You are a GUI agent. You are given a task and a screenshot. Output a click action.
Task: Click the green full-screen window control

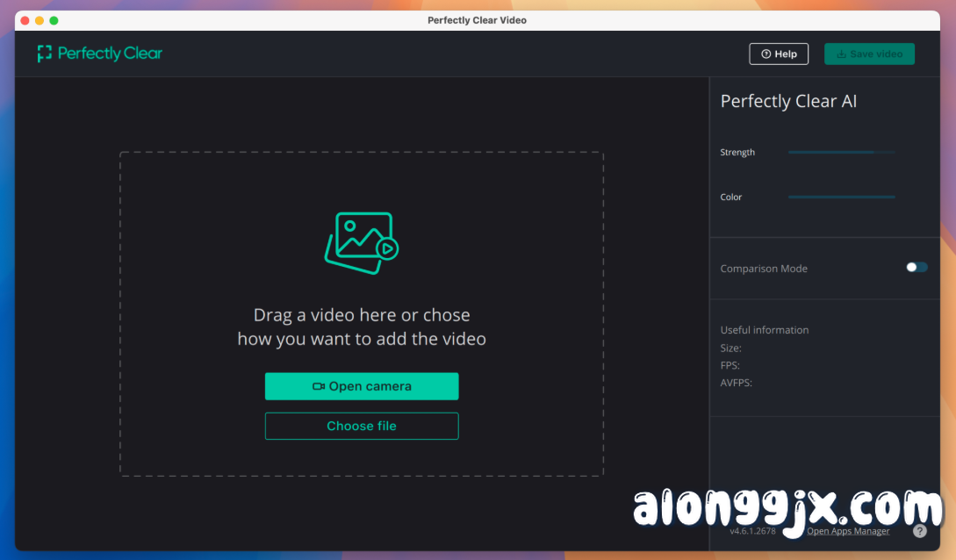[x=53, y=19]
